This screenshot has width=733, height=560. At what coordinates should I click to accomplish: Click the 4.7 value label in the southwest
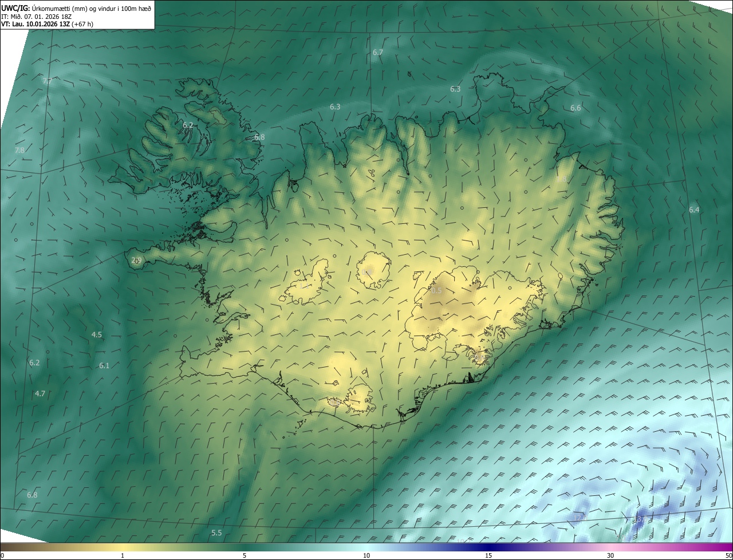[40, 393]
